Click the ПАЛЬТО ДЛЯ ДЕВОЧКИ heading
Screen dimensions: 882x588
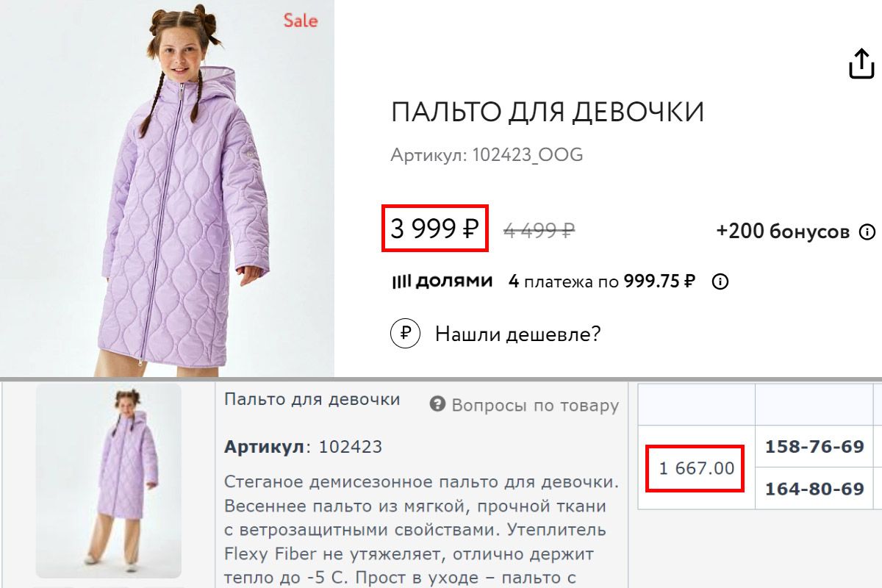548,112
